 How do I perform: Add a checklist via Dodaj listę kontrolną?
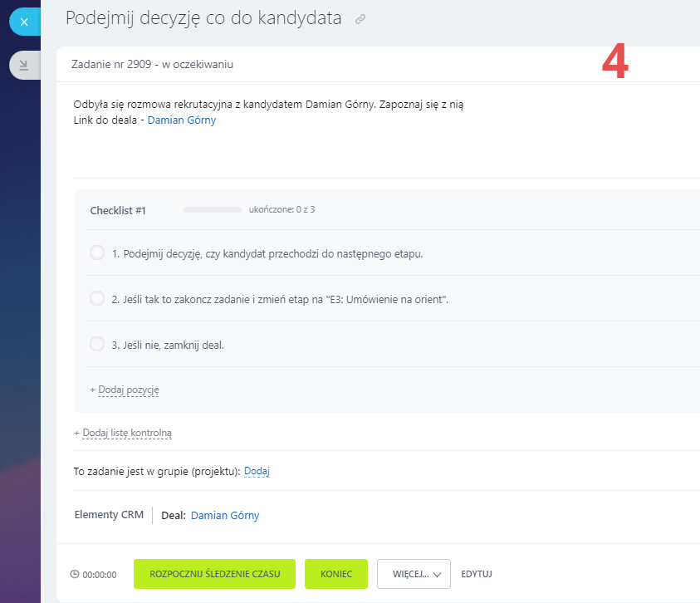[x=125, y=433]
